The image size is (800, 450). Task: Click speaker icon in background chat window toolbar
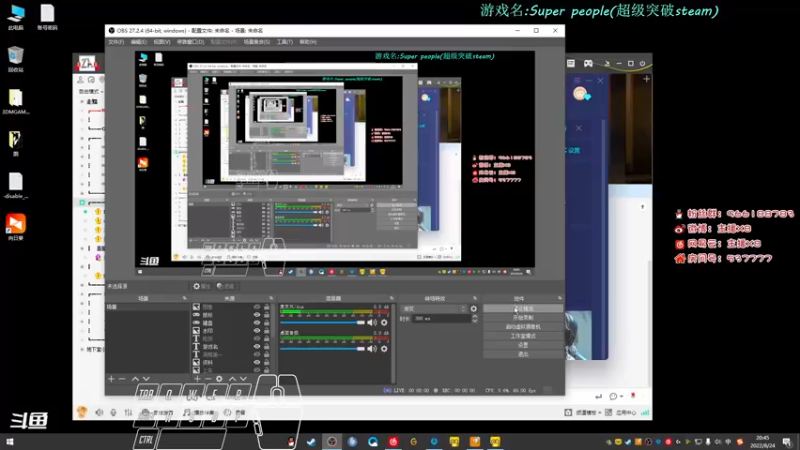(x=99, y=412)
